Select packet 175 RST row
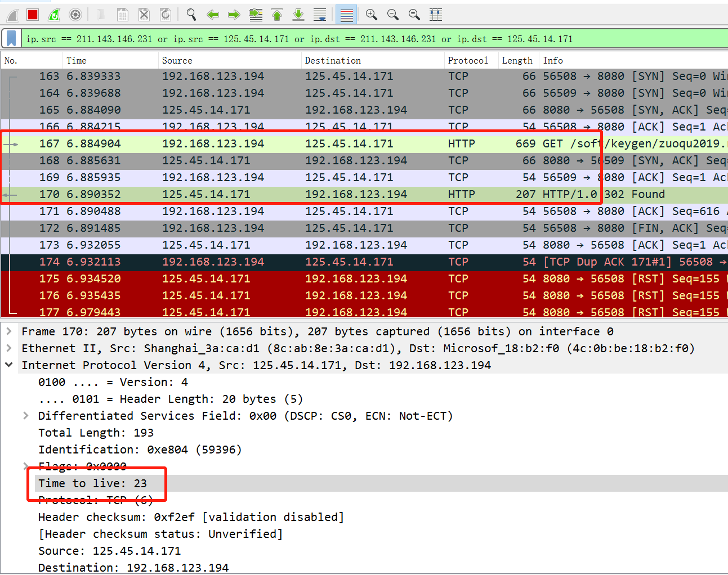The height and width of the screenshot is (575, 728). pyautogui.click(x=364, y=279)
